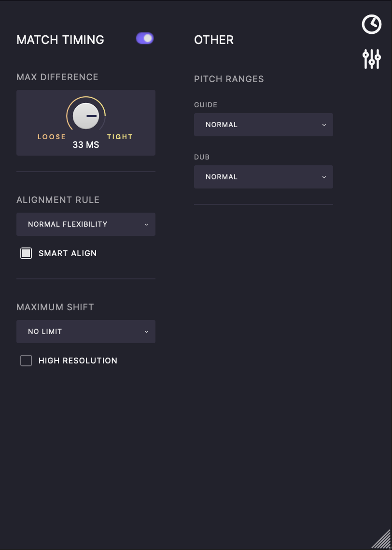Select the MATCH TIMING section heading
This screenshot has height=550, width=392.
pyautogui.click(x=60, y=40)
